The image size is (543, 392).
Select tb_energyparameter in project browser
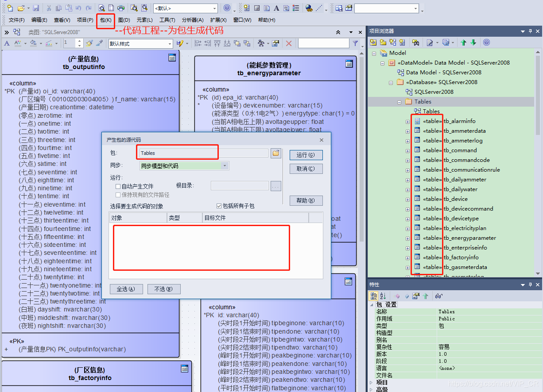(x=469, y=238)
